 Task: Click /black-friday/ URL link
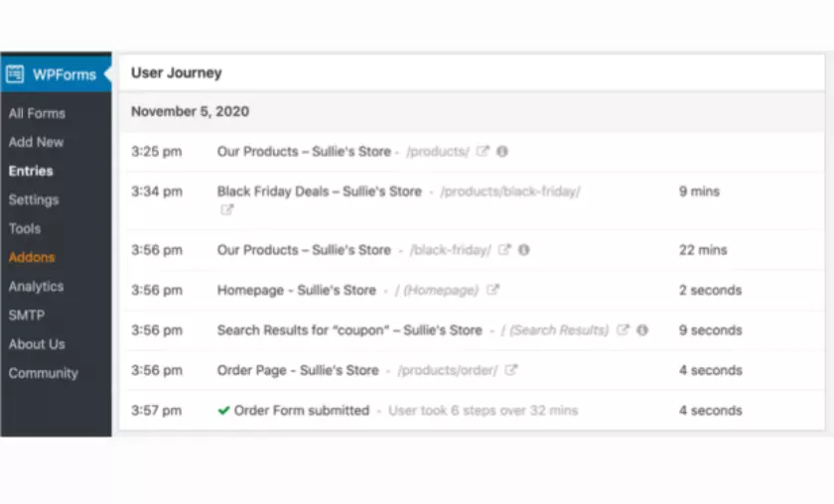[x=451, y=250]
